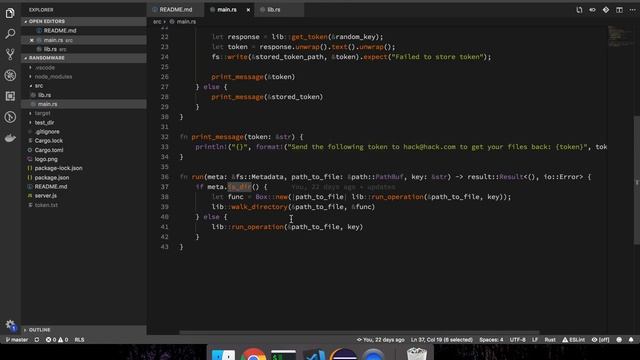Open the Explorer view in activity bar
The image size is (640, 360).
point(10,13)
